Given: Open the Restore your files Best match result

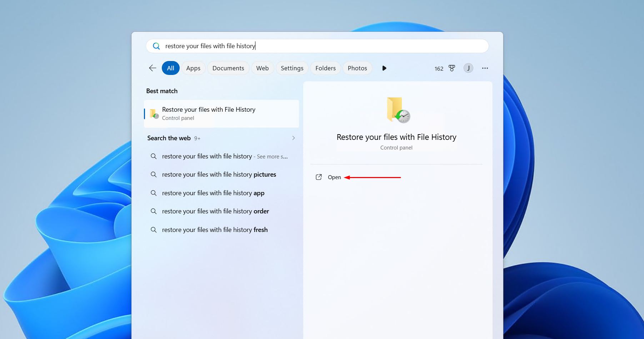Looking at the screenshot, I should click(x=221, y=113).
